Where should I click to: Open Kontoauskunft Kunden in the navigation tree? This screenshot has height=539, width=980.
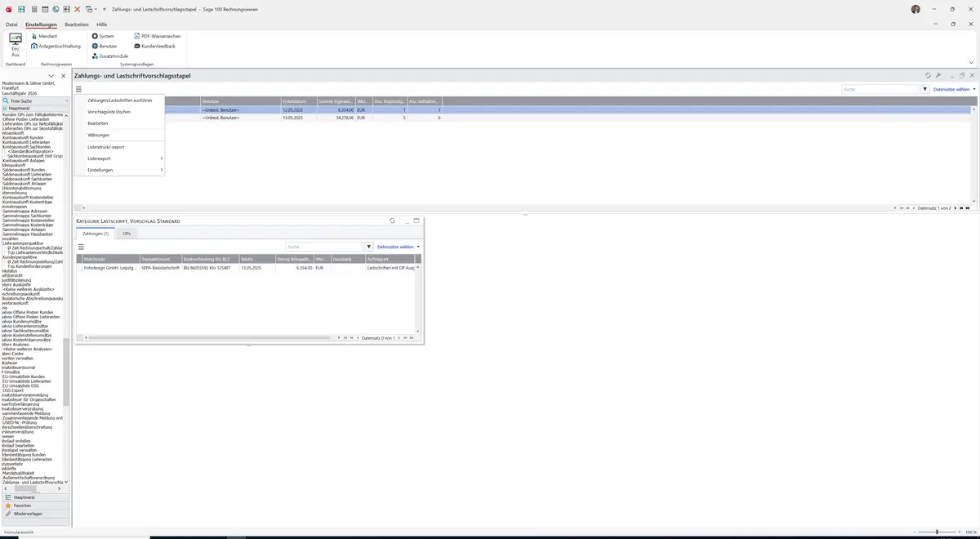pos(23,137)
